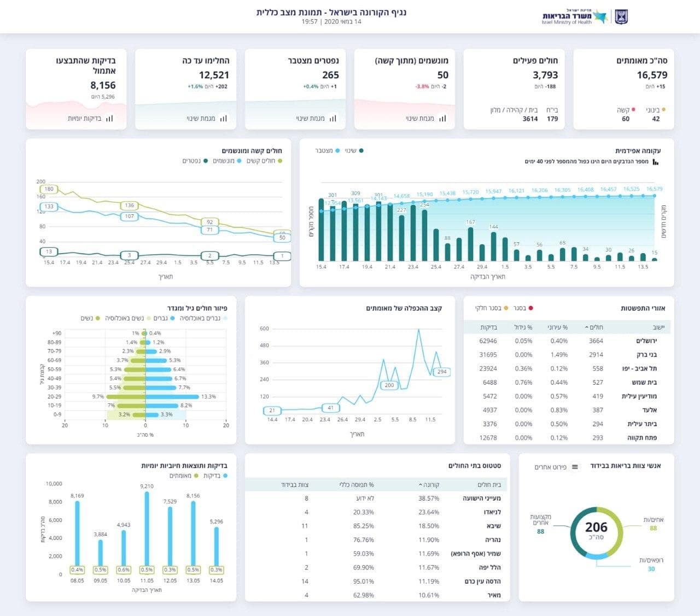Open trend chart icon in החלימו עד כה card
Image resolution: width=700 pixels, height=616 pixels.
(223, 118)
